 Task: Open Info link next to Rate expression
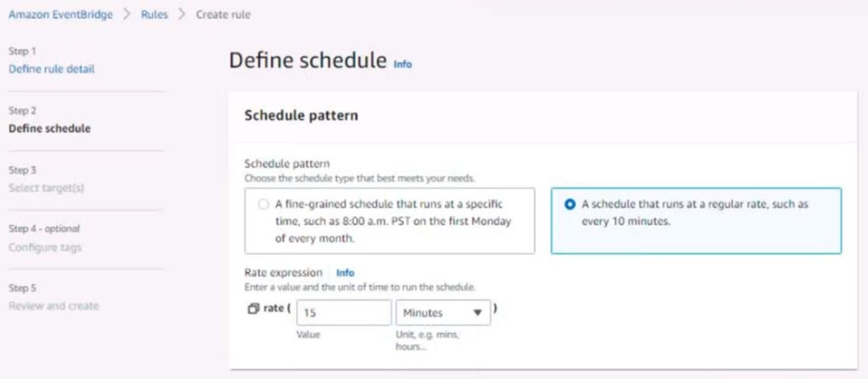(345, 273)
